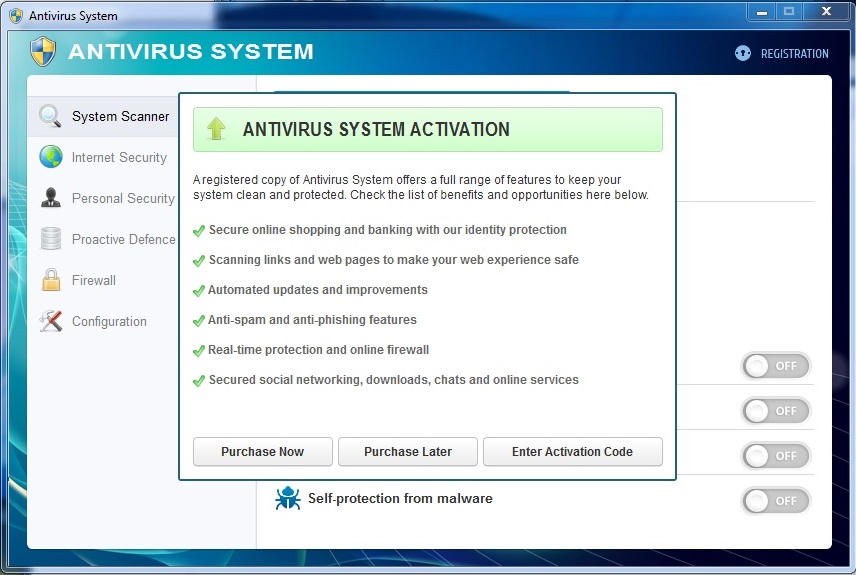
Task: Choose Purchase Later
Action: (408, 452)
